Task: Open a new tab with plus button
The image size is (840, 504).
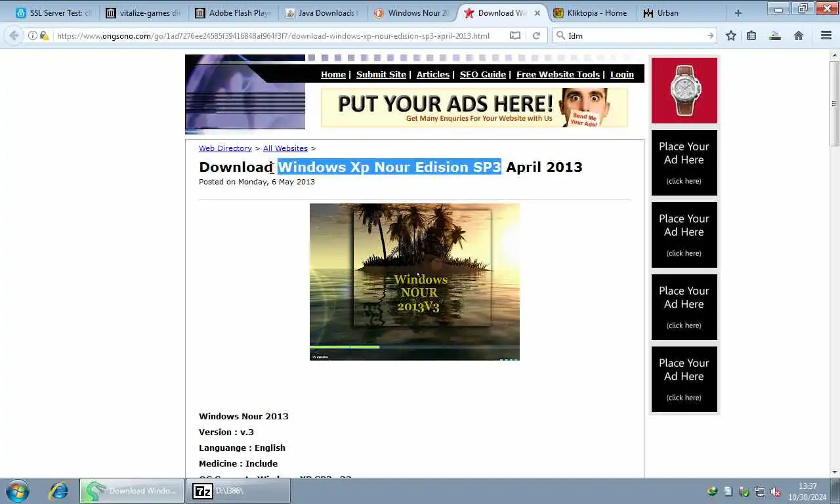Action: (x=738, y=12)
